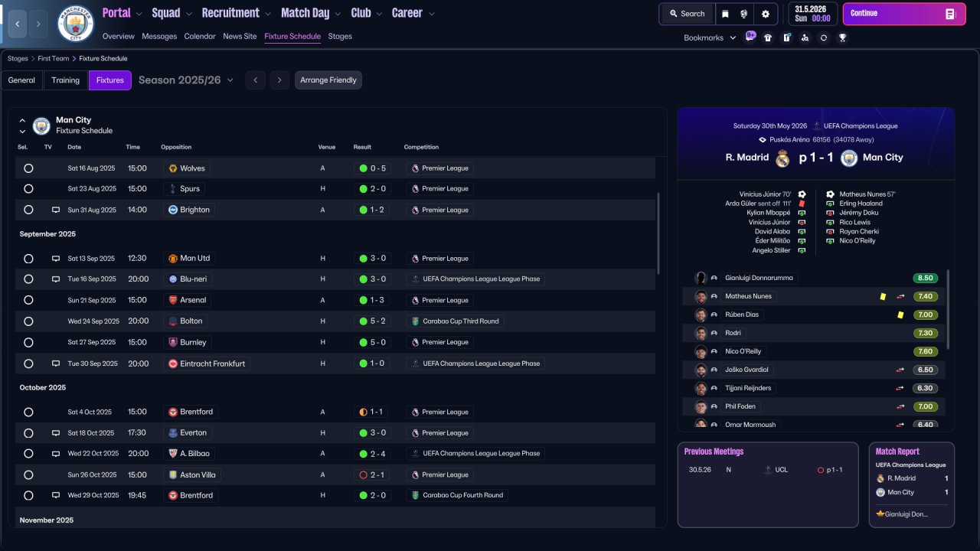Viewport: 980px width, 551px height.
Task: Open the Messages tab
Action: tap(159, 36)
